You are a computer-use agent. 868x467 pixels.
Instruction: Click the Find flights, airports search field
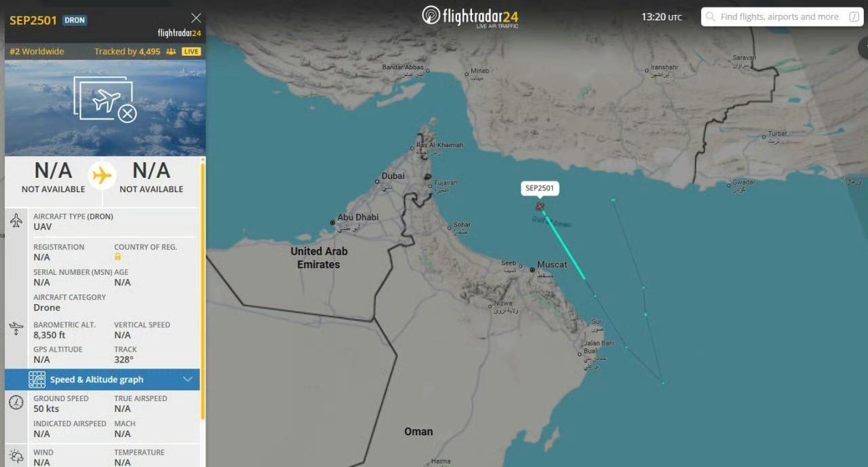[x=782, y=17]
